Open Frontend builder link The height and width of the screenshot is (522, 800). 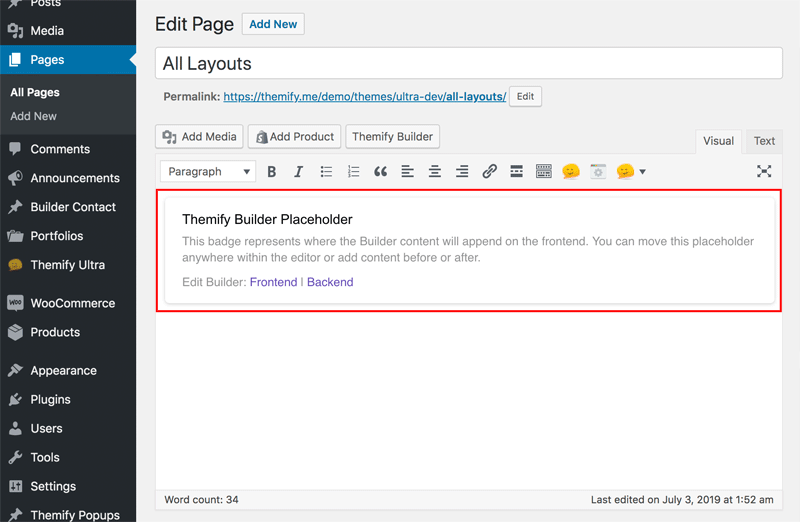(x=273, y=282)
